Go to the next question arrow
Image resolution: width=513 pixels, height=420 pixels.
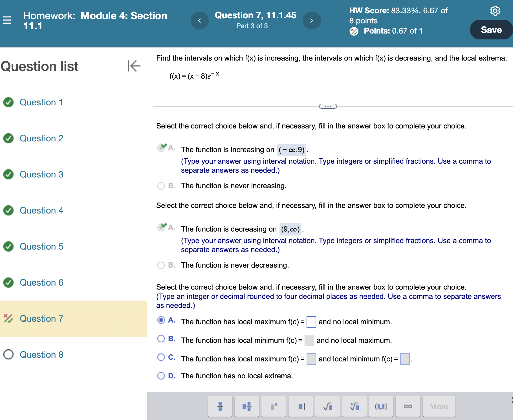click(312, 20)
